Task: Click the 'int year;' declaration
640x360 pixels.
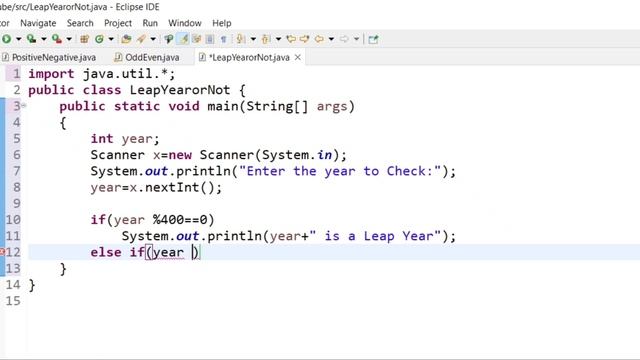Action: 125,139
